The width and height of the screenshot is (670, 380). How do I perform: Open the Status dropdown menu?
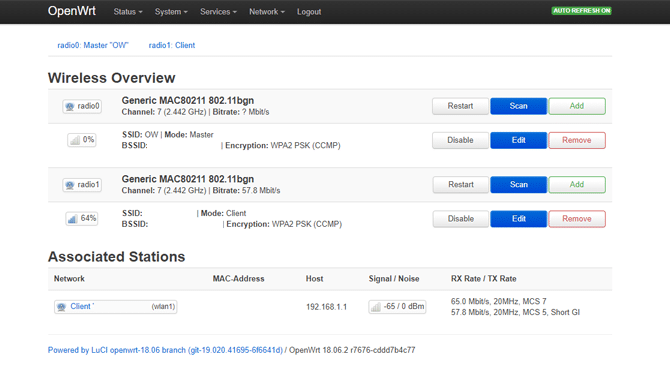(x=128, y=12)
